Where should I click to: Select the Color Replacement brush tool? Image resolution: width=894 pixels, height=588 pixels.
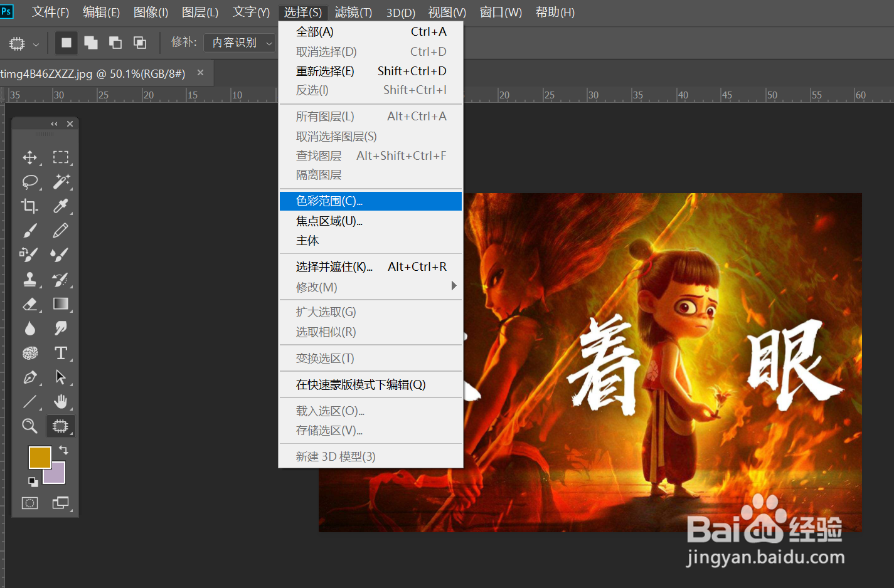29,255
